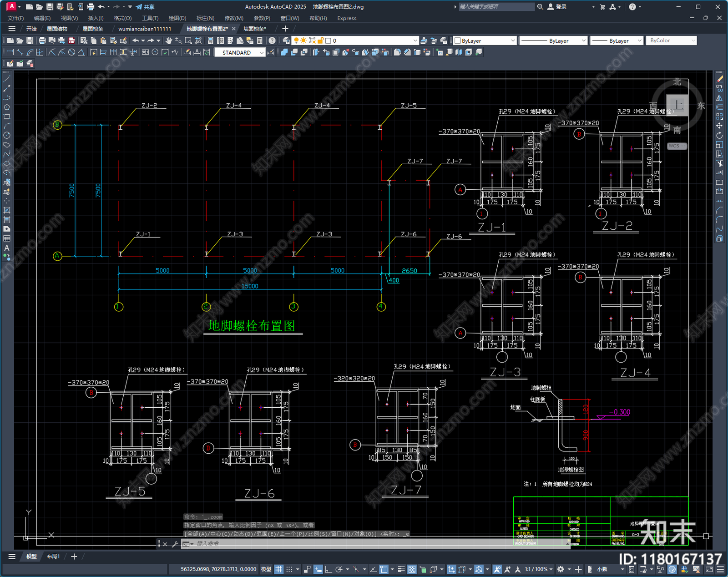This screenshot has width=728, height=577.
Task: Click the Cut icon in standard toolbar
Action: (x=84, y=40)
